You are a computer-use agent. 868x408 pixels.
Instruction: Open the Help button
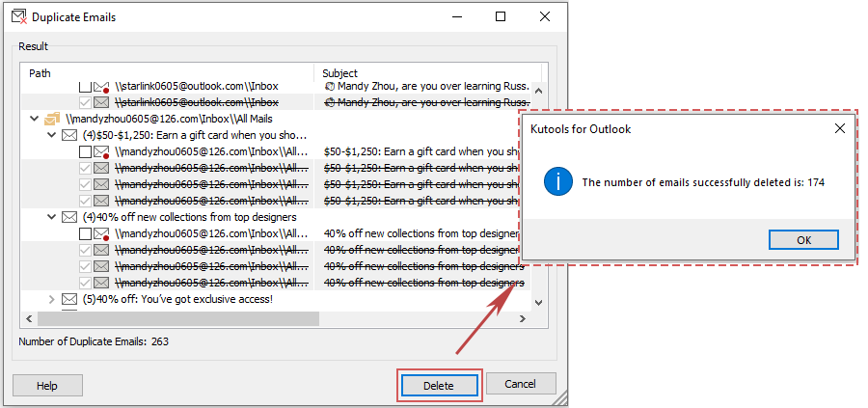pos(47,385)
